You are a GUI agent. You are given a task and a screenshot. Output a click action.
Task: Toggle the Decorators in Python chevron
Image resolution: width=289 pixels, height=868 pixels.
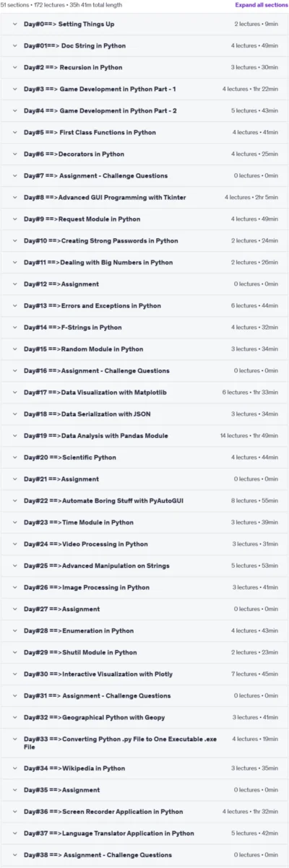pos(14,154)
